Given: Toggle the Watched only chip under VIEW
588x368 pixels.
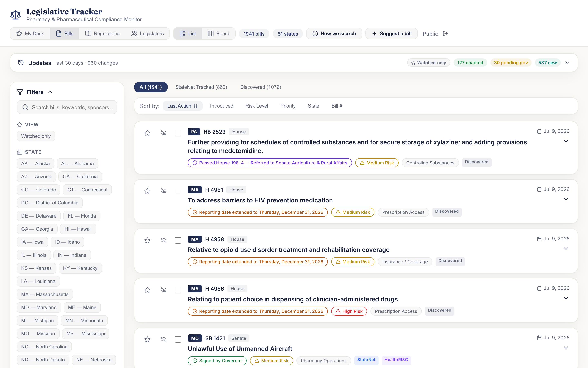Looking at the screenshot, I should 36,136.
